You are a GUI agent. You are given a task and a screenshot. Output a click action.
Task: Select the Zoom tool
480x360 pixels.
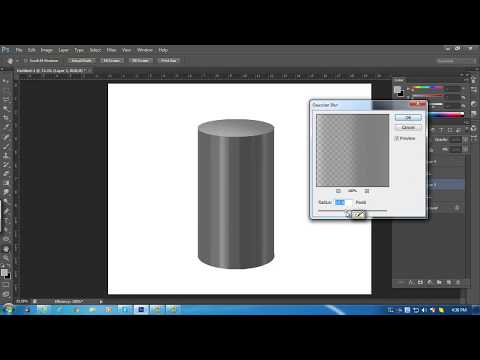pyautogui.click(x=6, y=258)
